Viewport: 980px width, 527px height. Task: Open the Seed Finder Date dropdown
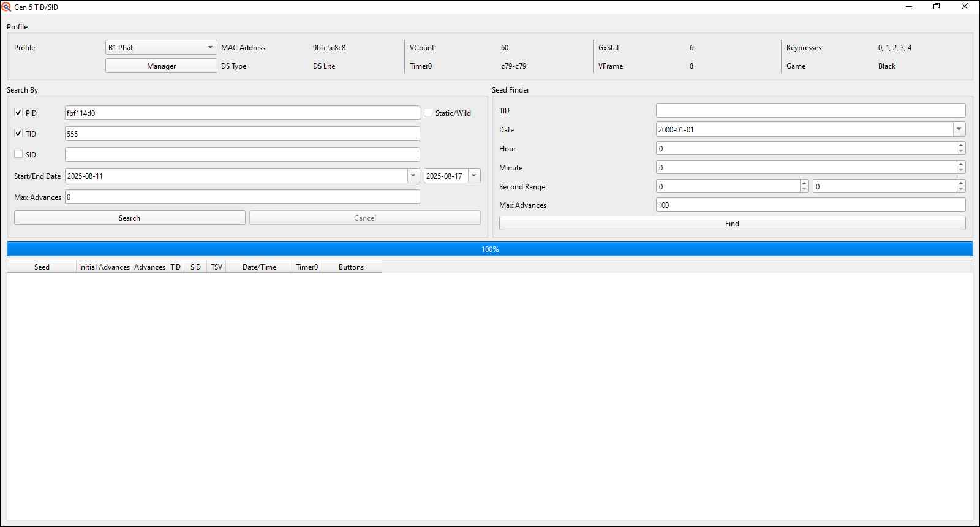click(959, 129)
